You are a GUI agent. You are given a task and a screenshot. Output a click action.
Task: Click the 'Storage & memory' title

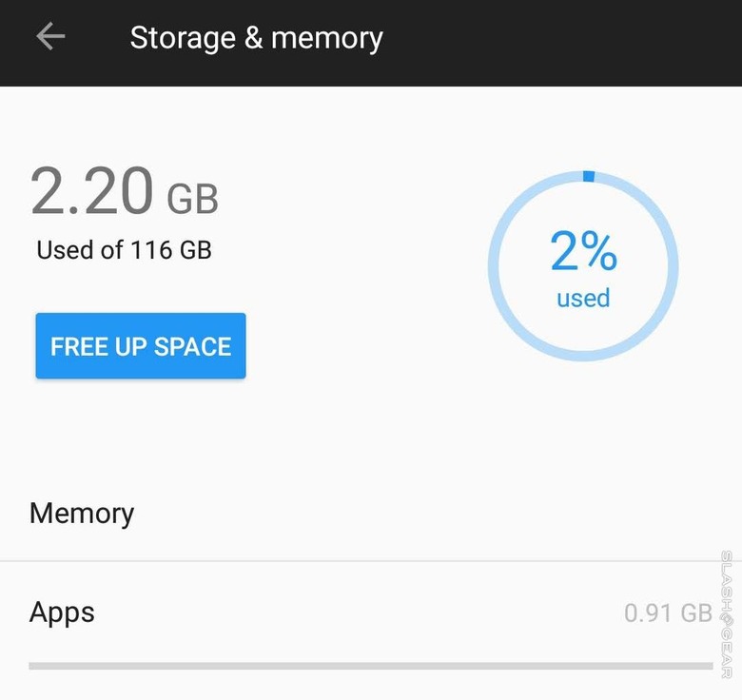coord(256,38)
